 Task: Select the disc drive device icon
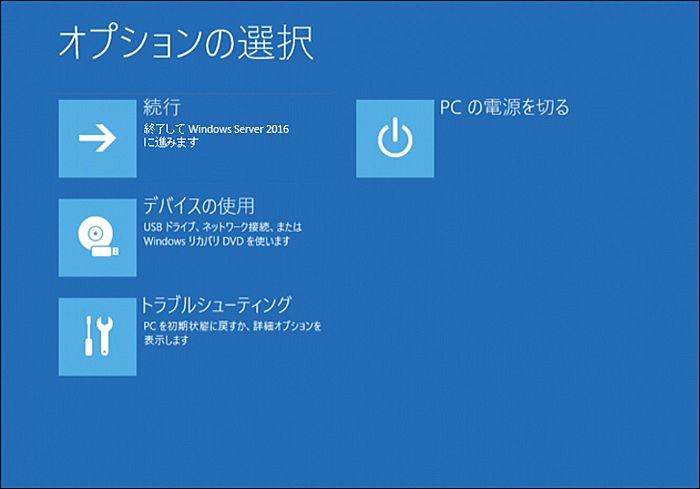(x=97, y=238)
